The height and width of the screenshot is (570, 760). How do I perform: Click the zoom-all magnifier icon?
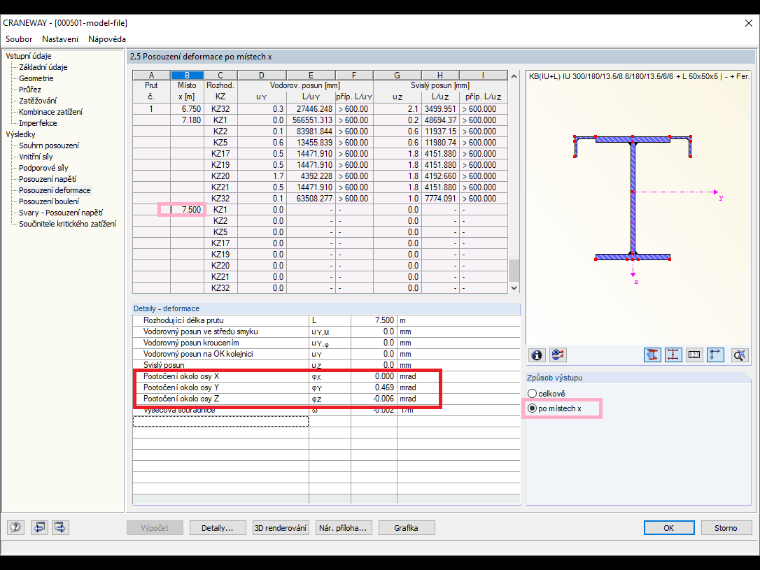(x=739, y=355)
